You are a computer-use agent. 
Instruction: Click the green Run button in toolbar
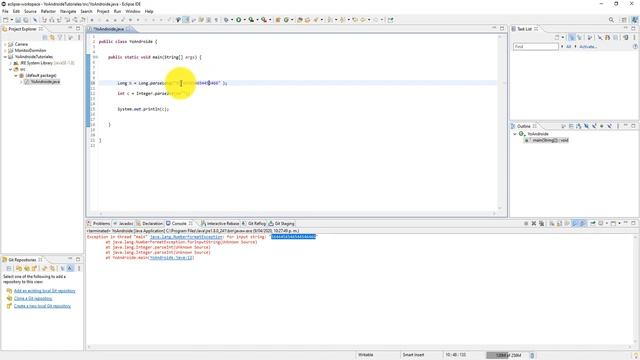coord(239,20)
